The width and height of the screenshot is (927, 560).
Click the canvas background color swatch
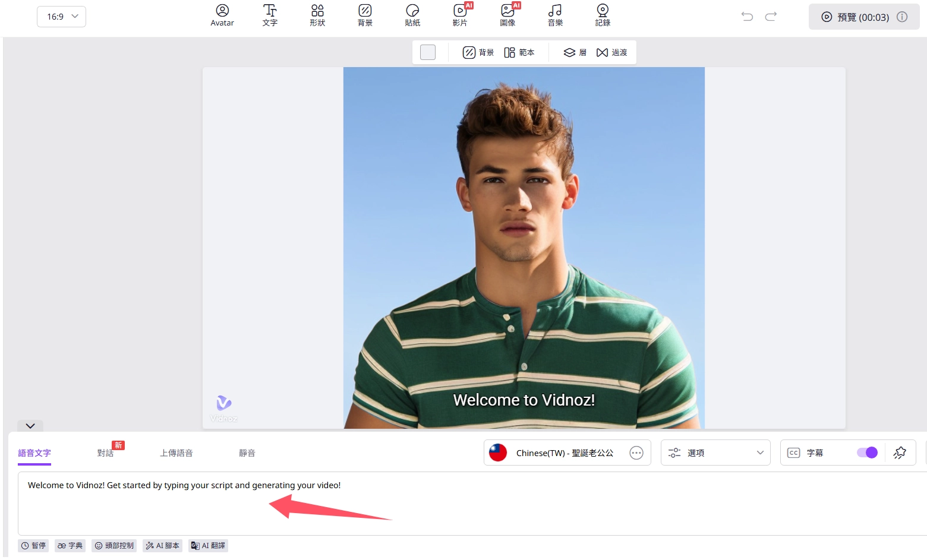(428, 52)
